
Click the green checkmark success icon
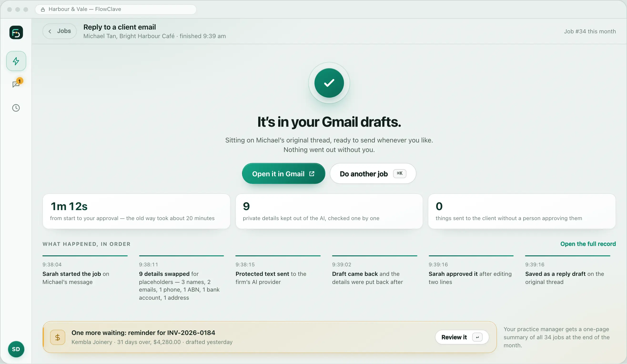329,83
